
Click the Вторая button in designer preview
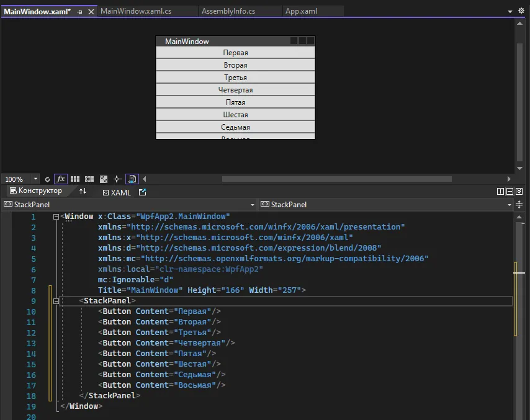[235, 65]
